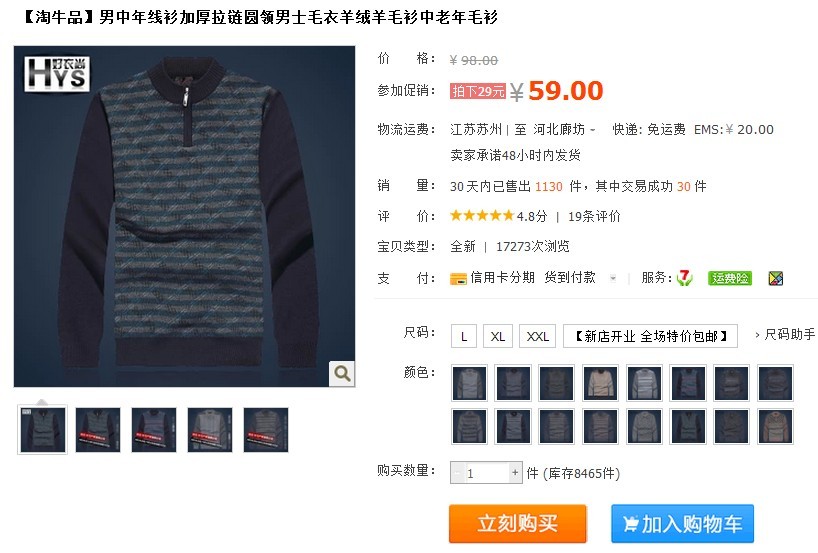
Task: Choose the beige sweater color swatch
Action: point(600,383)
